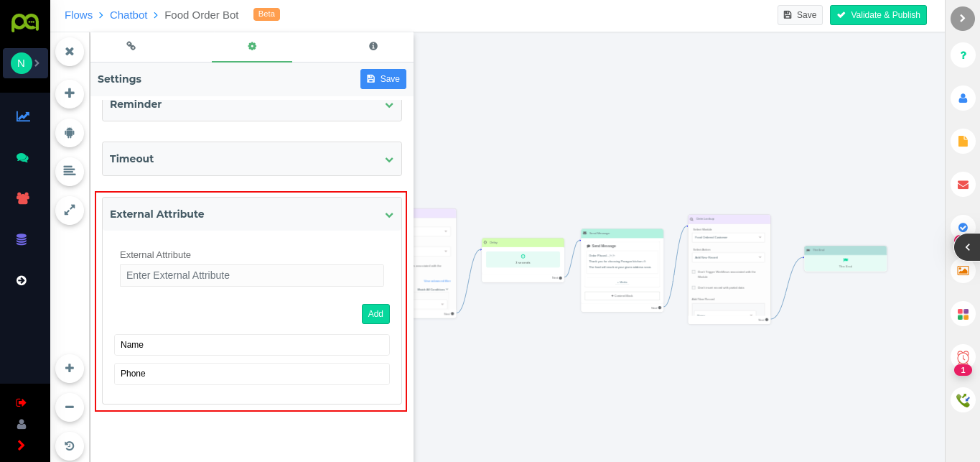Open analytics chart icon in sidebar
The width and height of the screenshot is (980, 462).
23,116
